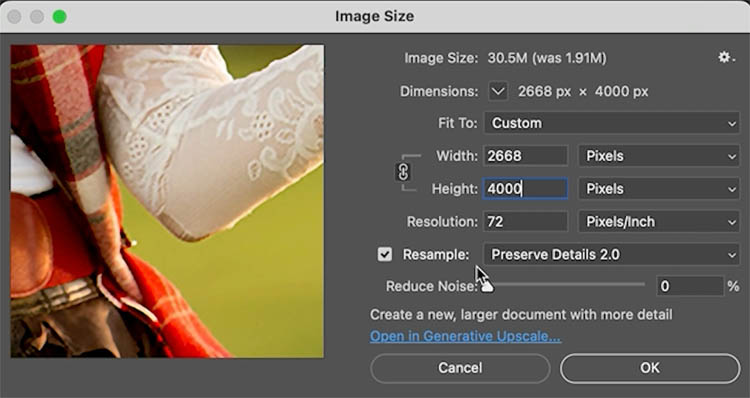The width and height of the screenshot is (750, 398).
Task: Click the image preview thumbnail
Action: [167, 201]
